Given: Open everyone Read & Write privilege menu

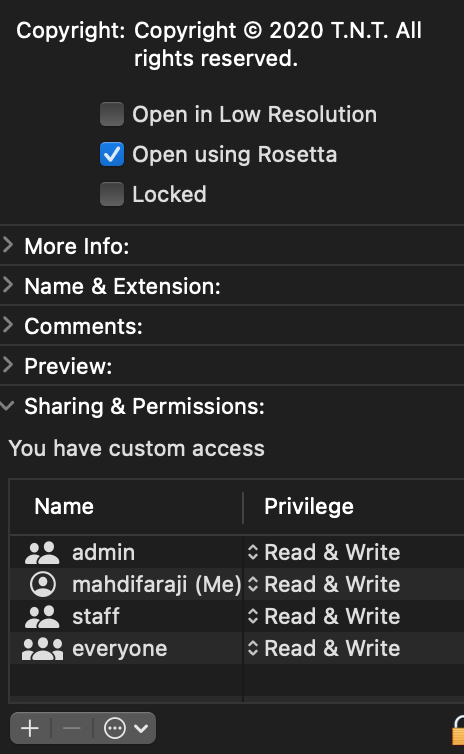Looking at the screenshot, I should pyautogui.click(x=324, y=649).
